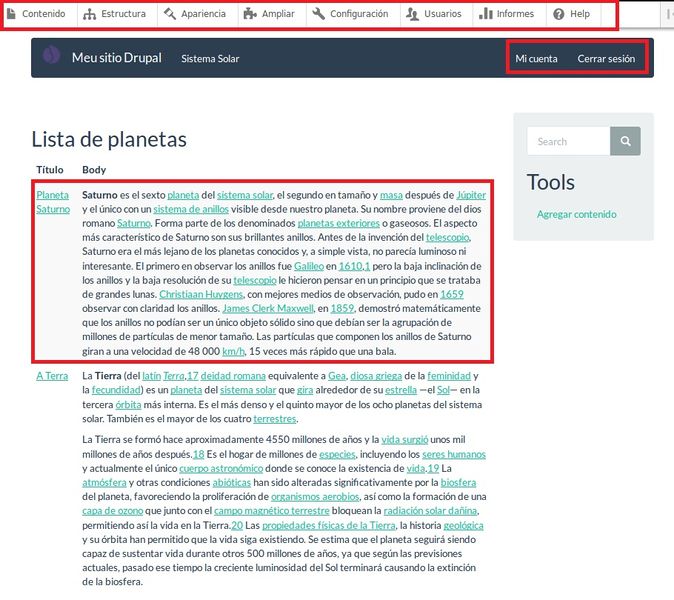
Task: Follow the Gea link
Action: (337, 376)
